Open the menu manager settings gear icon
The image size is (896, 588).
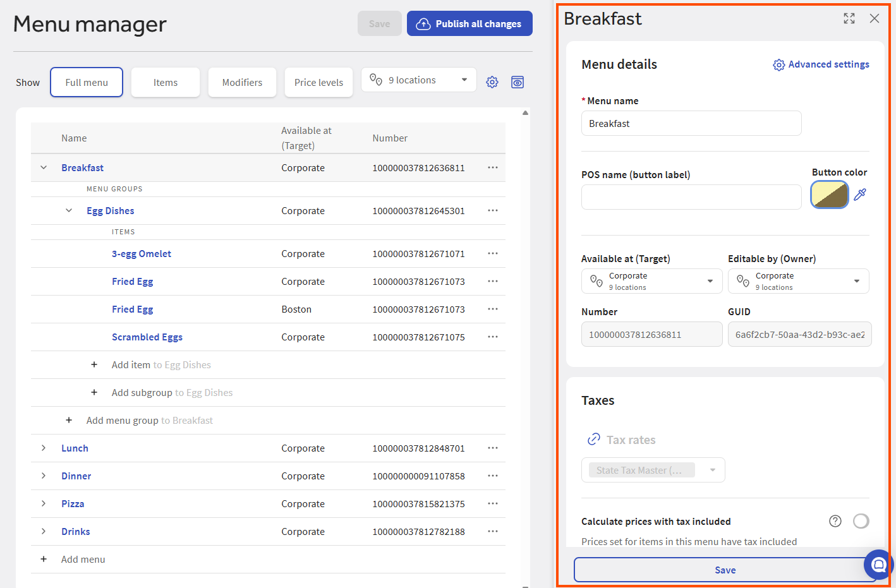492,82
